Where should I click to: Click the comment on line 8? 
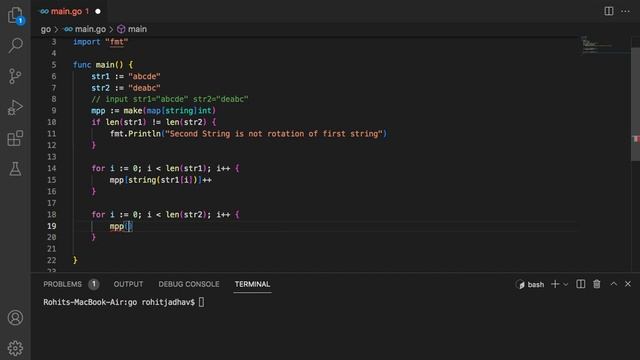(x=170, y=99)
